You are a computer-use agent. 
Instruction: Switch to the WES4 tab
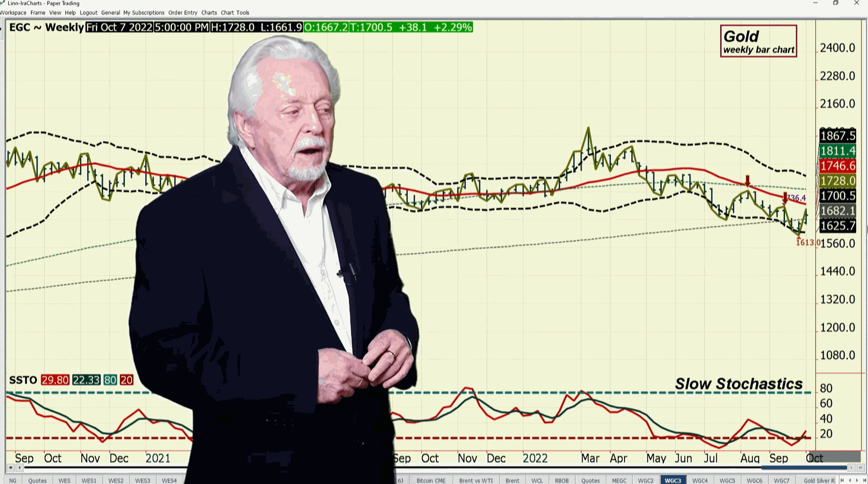169,480
